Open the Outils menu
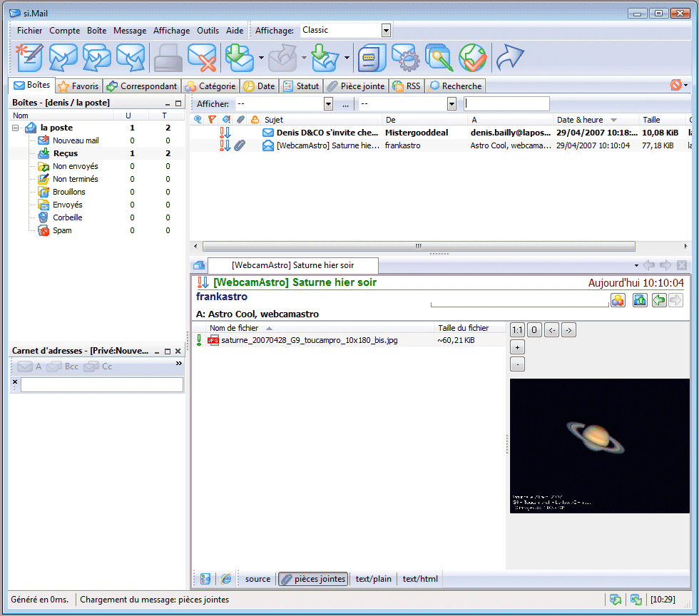The width and height of the screenshot is (699, 616). click(x=208, y=30)
